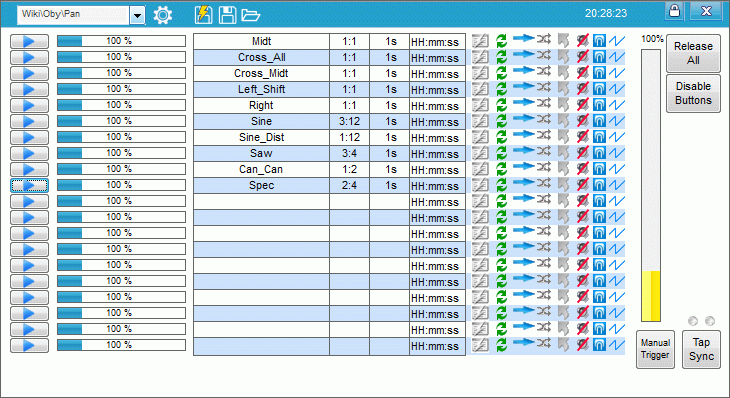The image size is (730, 398).
Task: Click the yellow master level vertical slider
Action: [651, 185]
